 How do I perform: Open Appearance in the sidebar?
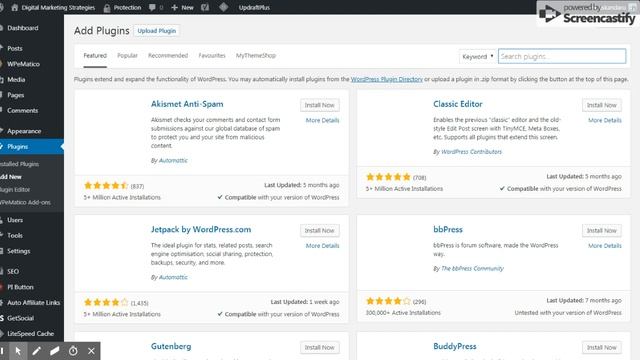[24, 131]
